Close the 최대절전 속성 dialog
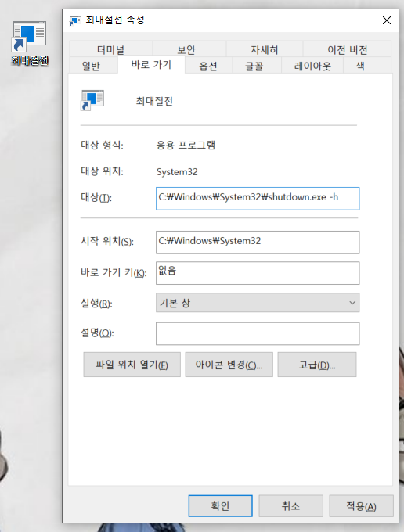Viewport: 404px width, 532px height. pos(386,20)
